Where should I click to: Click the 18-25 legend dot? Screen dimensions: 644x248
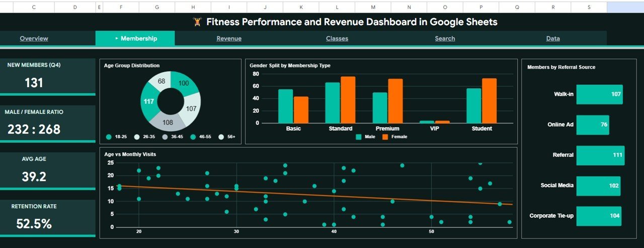pyautogui.click(x=109, y=137)
